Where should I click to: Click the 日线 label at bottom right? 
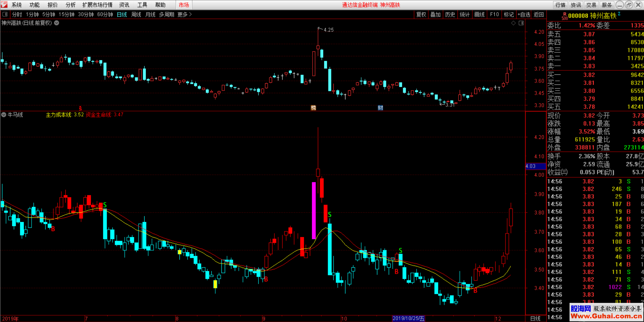point(535,318)
